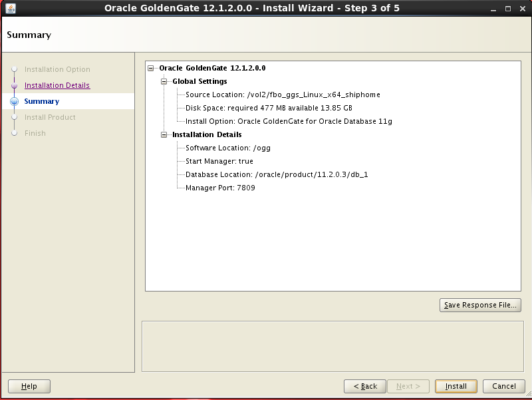This screenshot has height=400, width=532.
Task: Collapse the Oracle GoldenGate 12.1.2.0.0 root node
Action: click(151, 69)
